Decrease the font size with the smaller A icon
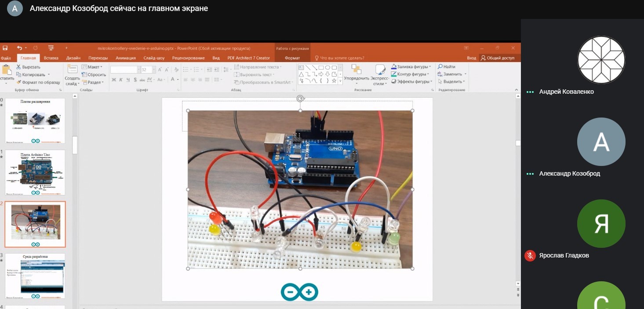Viewport: 644px width, 309px height. pos(167,70)
